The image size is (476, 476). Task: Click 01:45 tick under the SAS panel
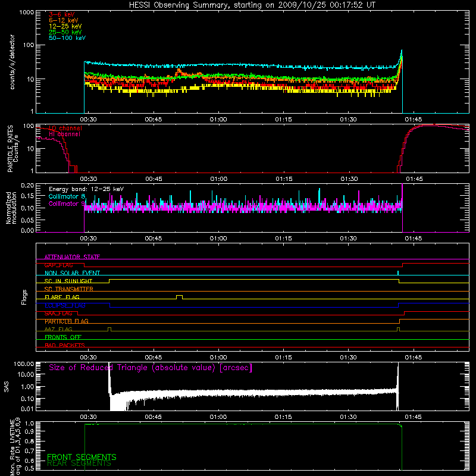click(413, 417)
